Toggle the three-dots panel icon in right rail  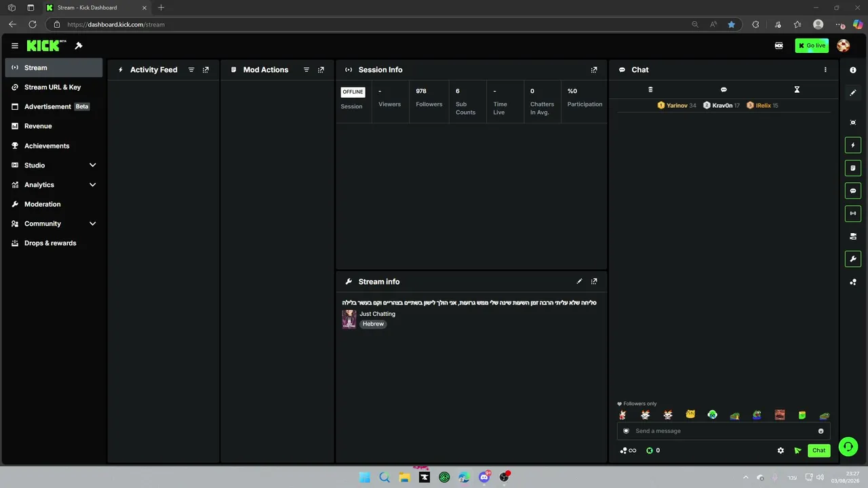(x=853, y=282)
